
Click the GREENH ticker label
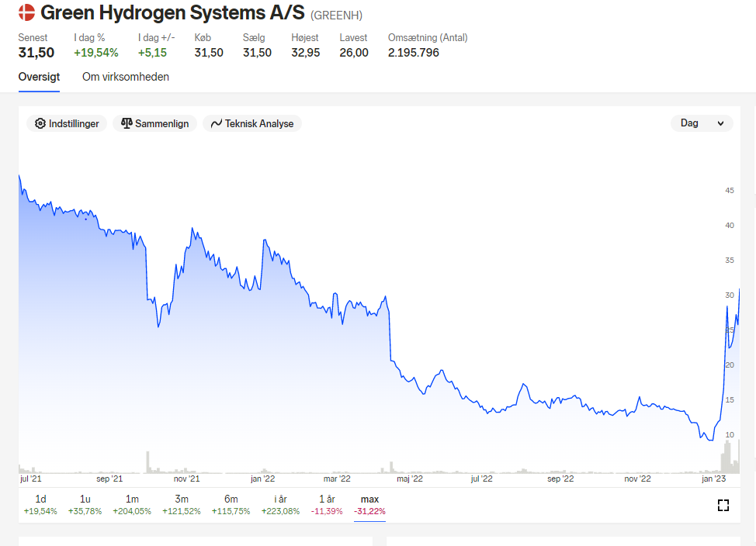click(337, 16)
